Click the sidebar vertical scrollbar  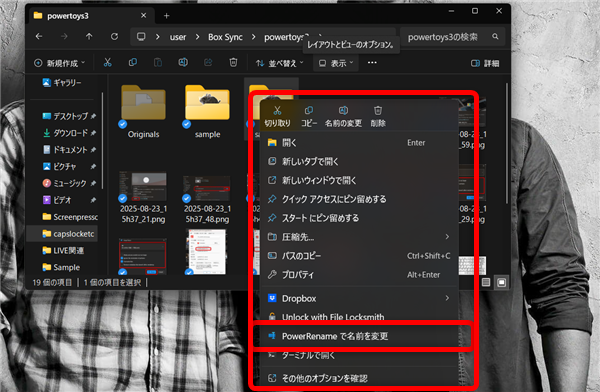click(102, 141)
